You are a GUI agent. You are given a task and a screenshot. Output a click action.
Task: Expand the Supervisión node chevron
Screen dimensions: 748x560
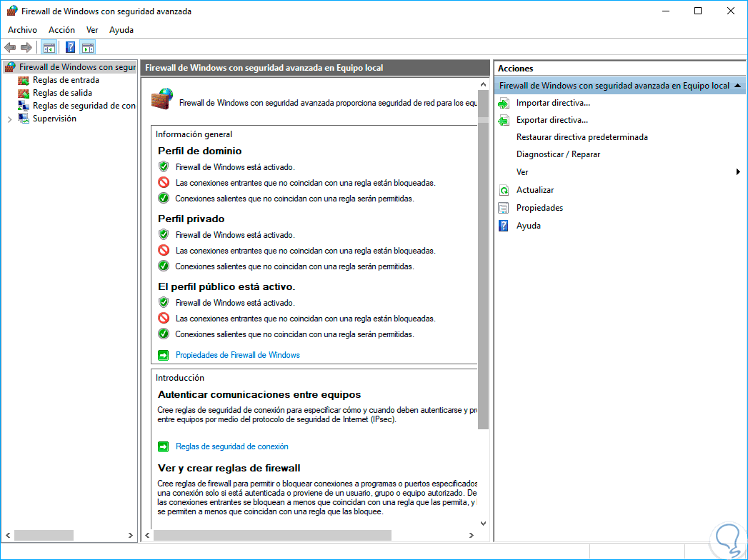coord(9,119)
